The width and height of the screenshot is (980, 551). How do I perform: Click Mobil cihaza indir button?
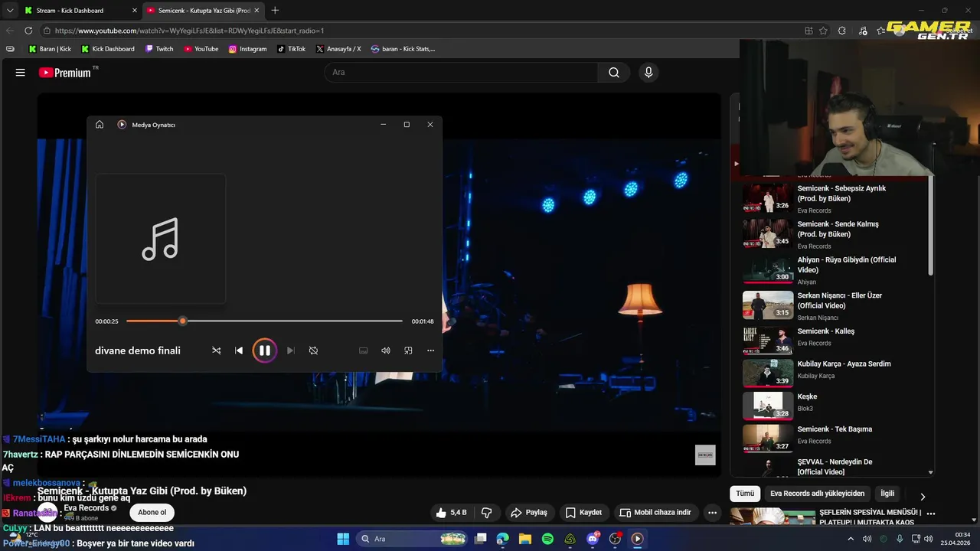click(x=655, y=513)
